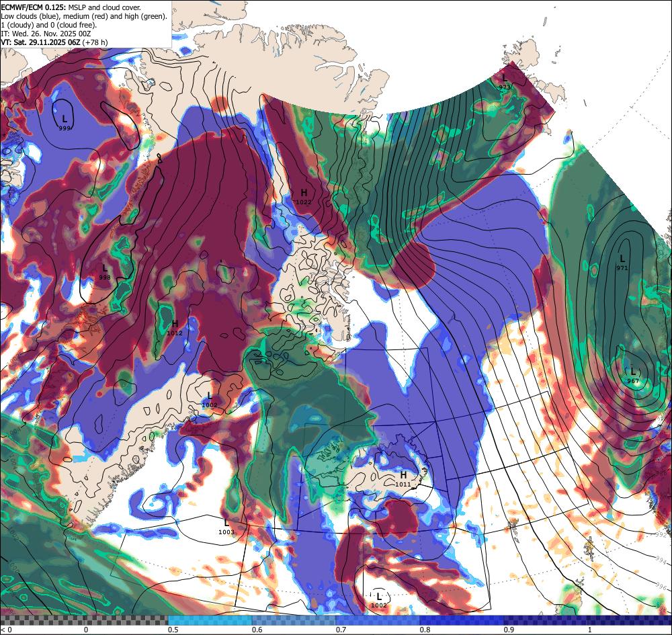The height and width of the screenshot is (635, 672).
Task: Click the '996' isobar label
Action: 661,585
